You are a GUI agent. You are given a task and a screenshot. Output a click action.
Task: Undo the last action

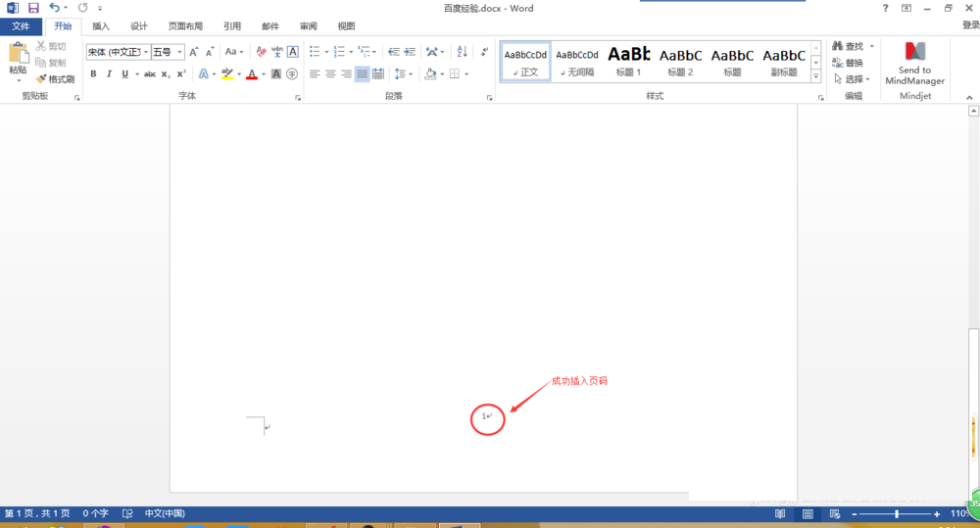pyautogui.click(x=54, y=8)
